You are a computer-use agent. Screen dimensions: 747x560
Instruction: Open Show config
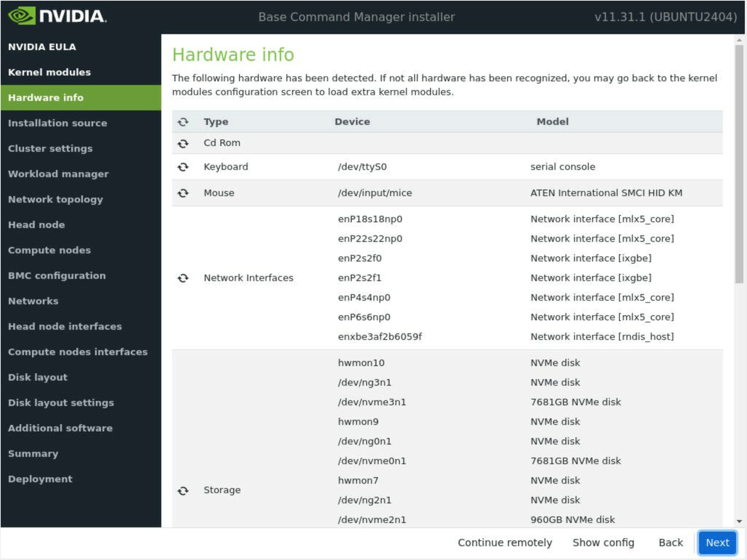click(x=603, y=542)
